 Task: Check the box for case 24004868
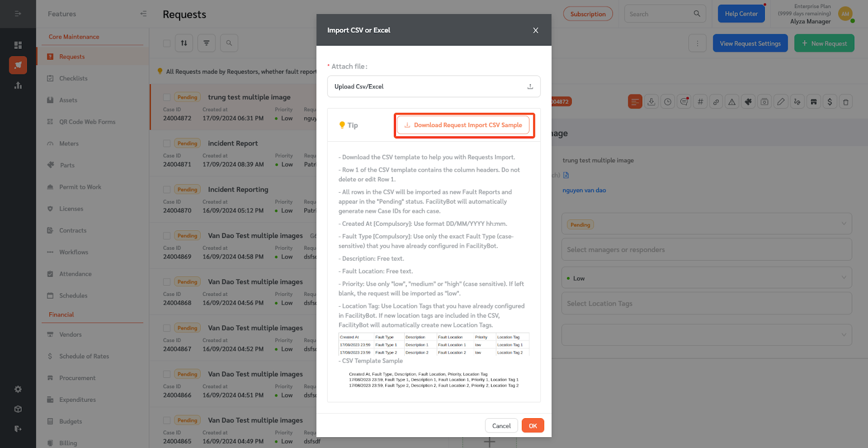tap(167, 282)
